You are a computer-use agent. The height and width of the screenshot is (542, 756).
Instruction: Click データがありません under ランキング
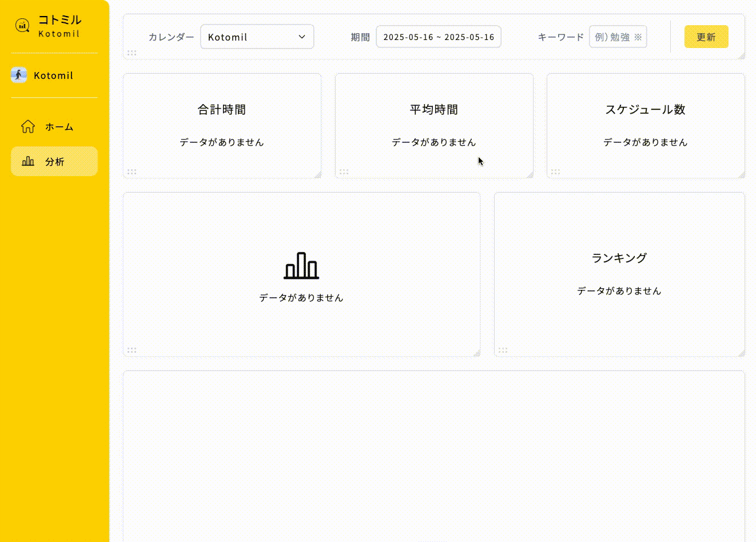[619, 291]
